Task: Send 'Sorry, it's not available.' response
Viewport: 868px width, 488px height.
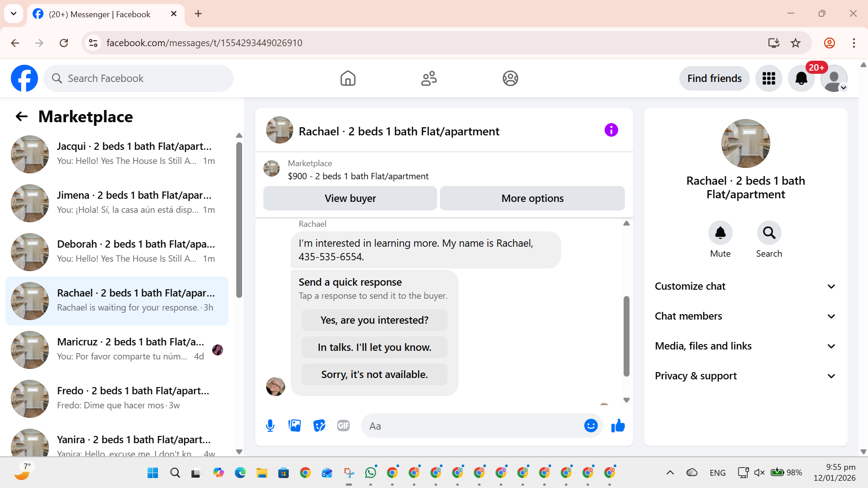Action: (x=374, y=374)
